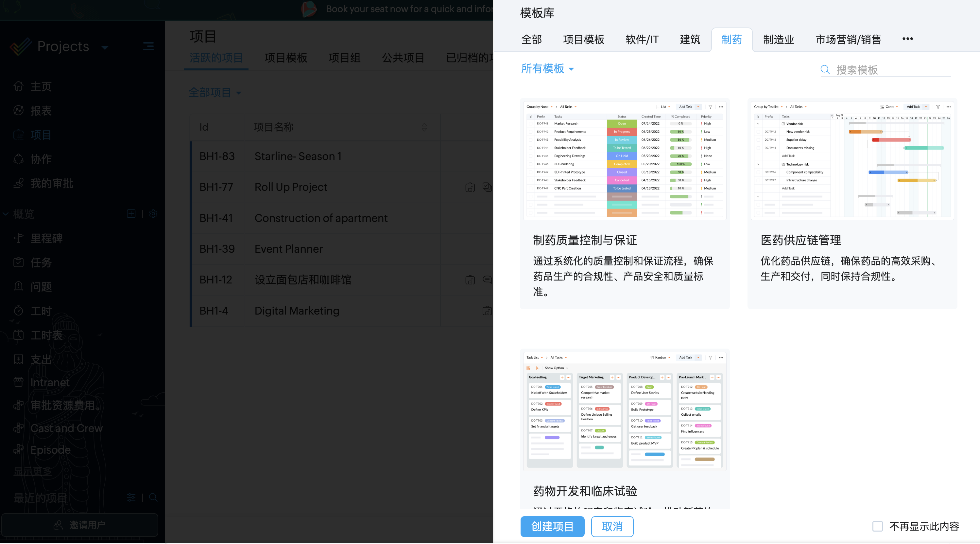
Task: Expand the 全部项目 filter dropdown
Action: pyautogui.click(x=215, y=93)
